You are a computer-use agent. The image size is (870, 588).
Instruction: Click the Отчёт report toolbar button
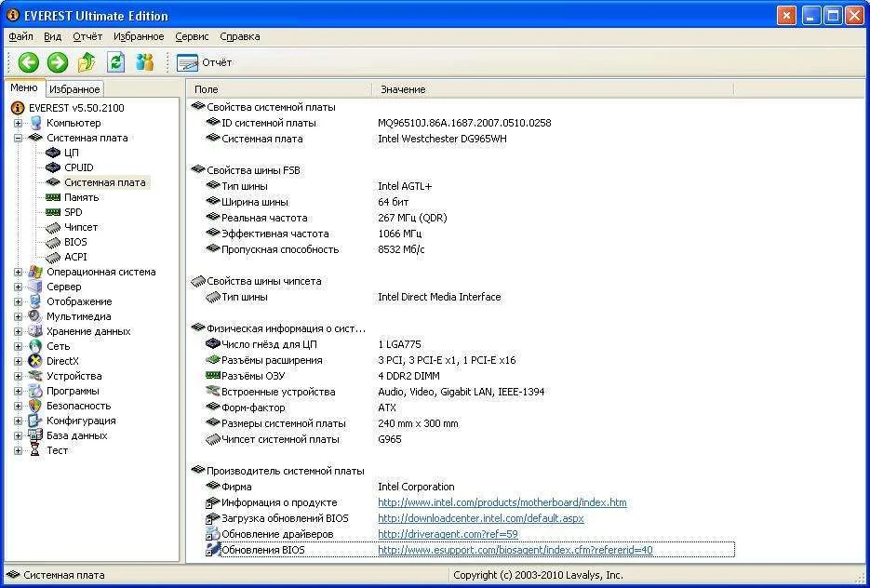pyautogui.click(x=204, y=62)
